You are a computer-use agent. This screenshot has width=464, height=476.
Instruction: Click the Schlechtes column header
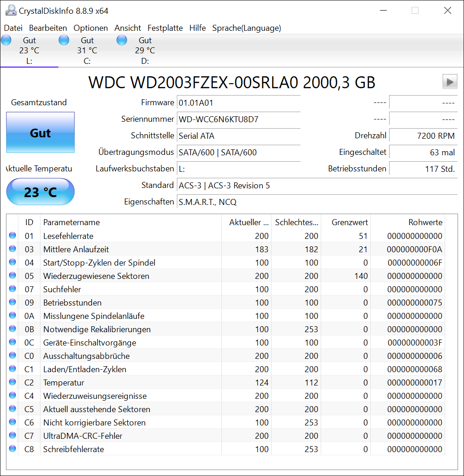pyautogui.click(x=296, y=222)
